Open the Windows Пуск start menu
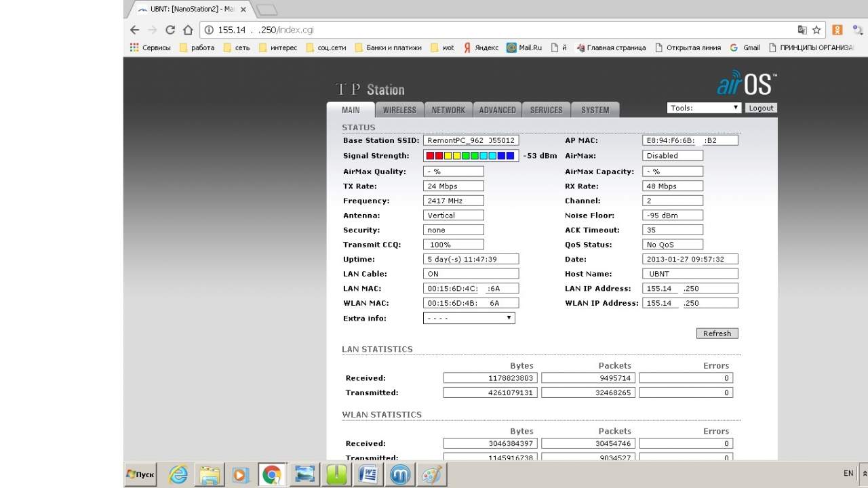868x488 pixels. (x=141, y=474)
